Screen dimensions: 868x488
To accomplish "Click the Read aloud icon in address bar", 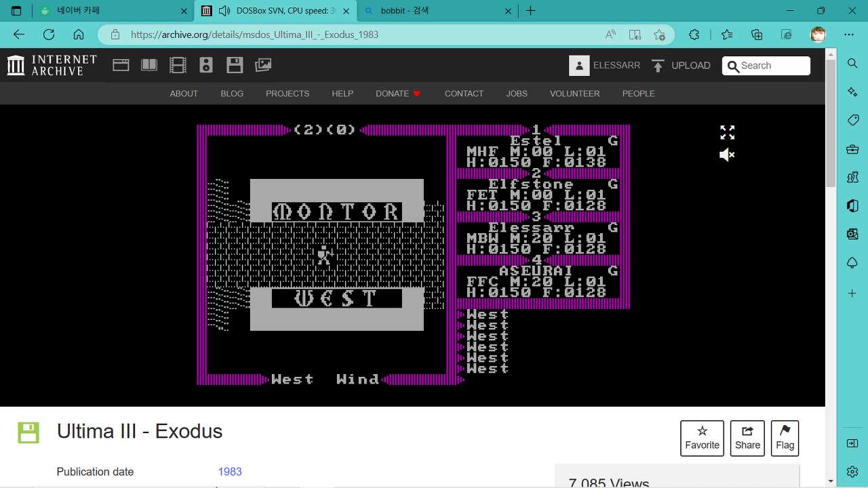I will pos(610,35).
